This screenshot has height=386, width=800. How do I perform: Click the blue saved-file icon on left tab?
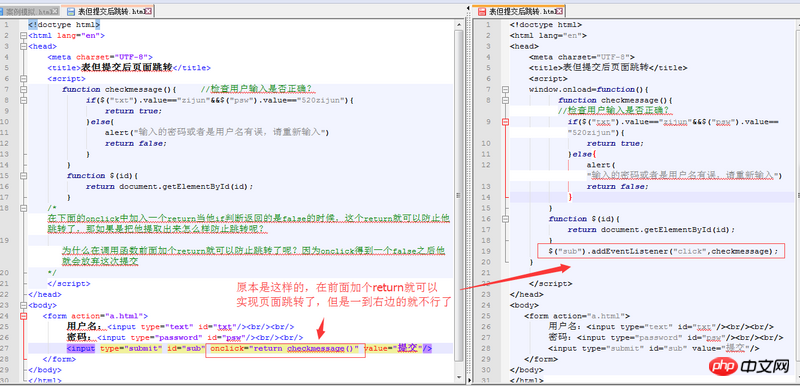point(70,11)
